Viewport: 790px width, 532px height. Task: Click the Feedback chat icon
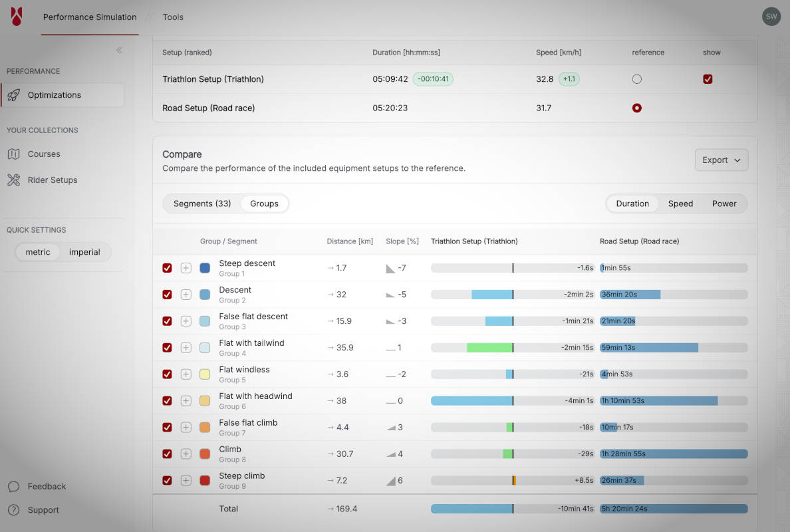15,486
